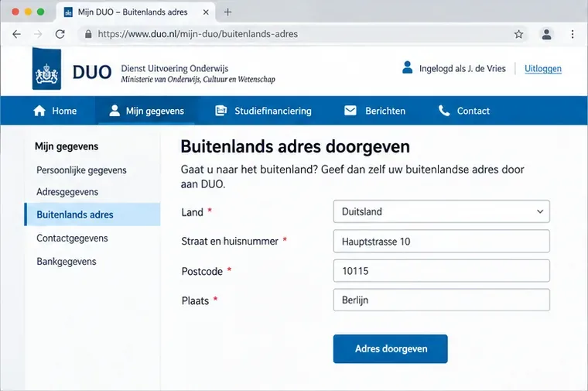Click the Plaats field label
This screenshot has height=391, width=588.
195,301
